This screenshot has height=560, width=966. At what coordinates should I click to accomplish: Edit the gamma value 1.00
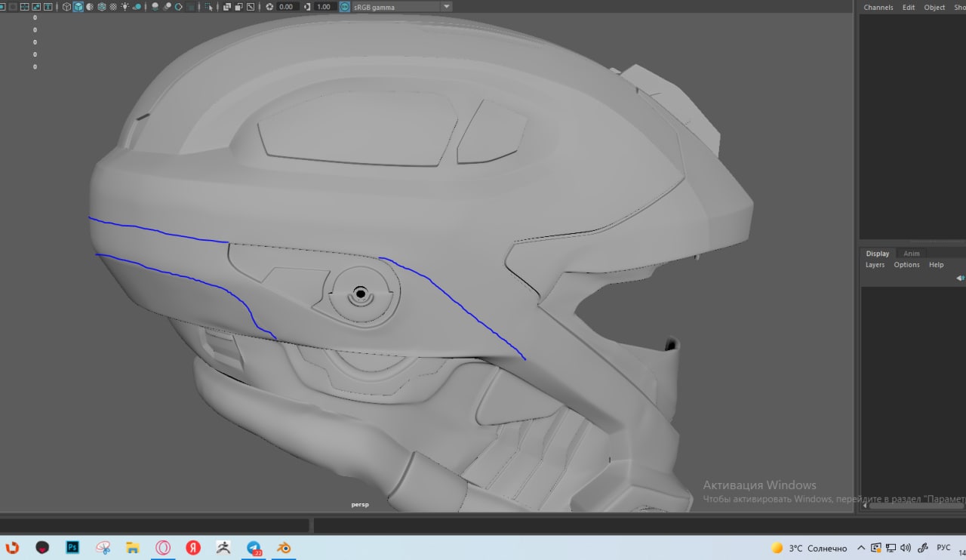coord(325,7)
